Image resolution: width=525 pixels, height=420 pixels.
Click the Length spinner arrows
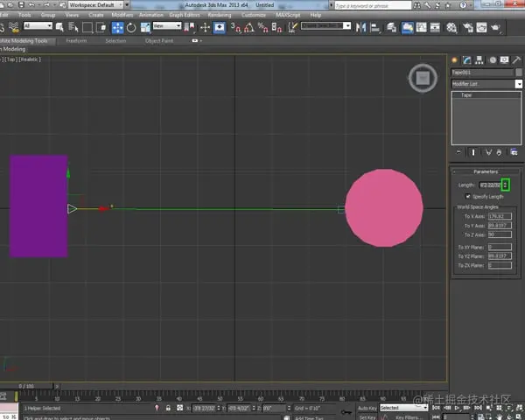[505, 185]
